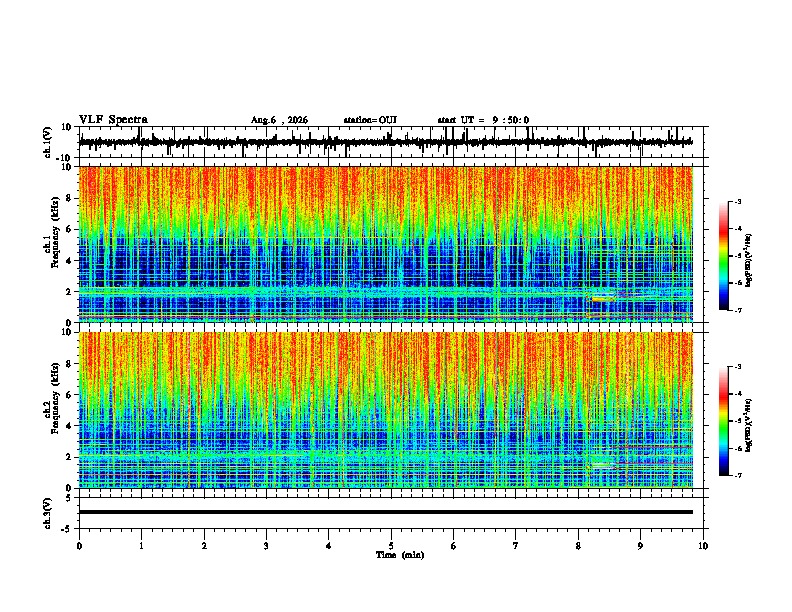Click the "4" tick on ch.2 frequency axis

(69, 426)
